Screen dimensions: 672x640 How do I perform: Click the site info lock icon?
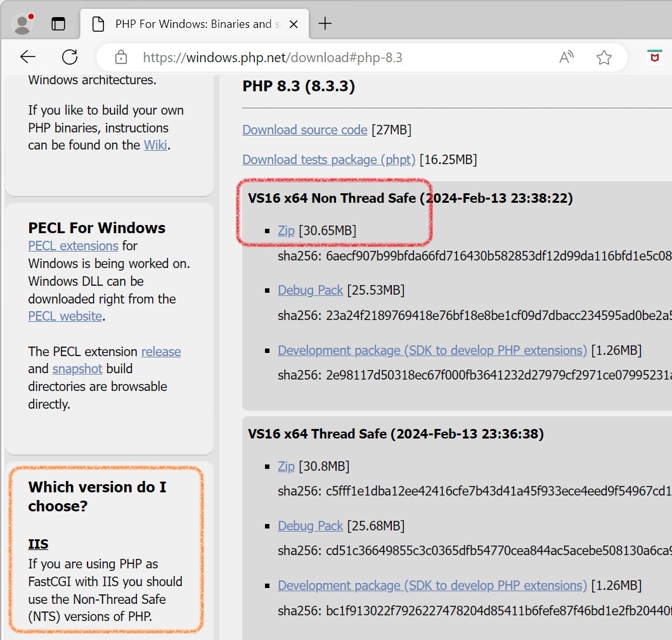coord(120,58)
